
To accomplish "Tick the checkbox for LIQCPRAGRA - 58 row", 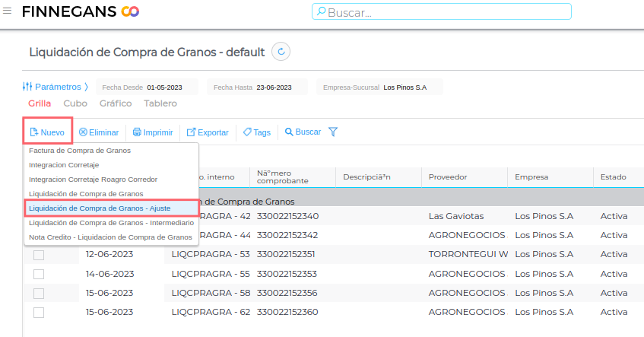I will pos(39,294).
